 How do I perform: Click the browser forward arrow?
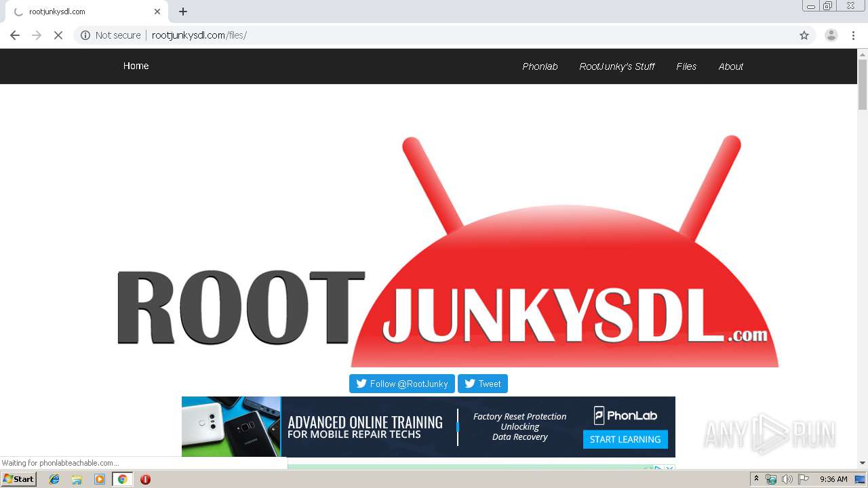click(x=37, y=35)
